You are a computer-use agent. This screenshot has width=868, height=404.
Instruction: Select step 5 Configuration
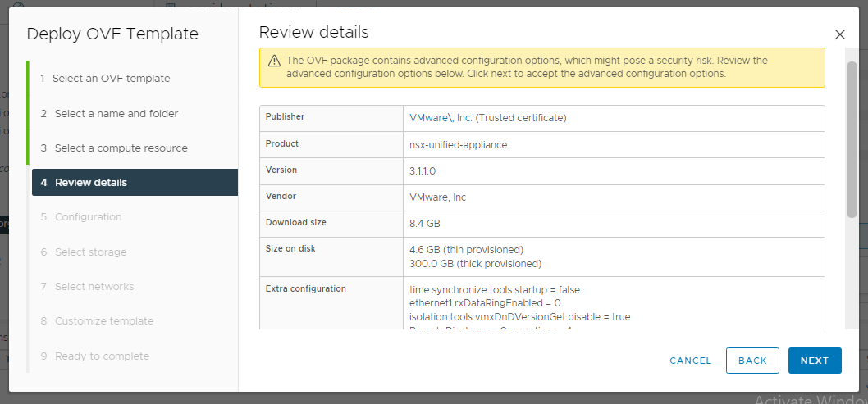81,216
